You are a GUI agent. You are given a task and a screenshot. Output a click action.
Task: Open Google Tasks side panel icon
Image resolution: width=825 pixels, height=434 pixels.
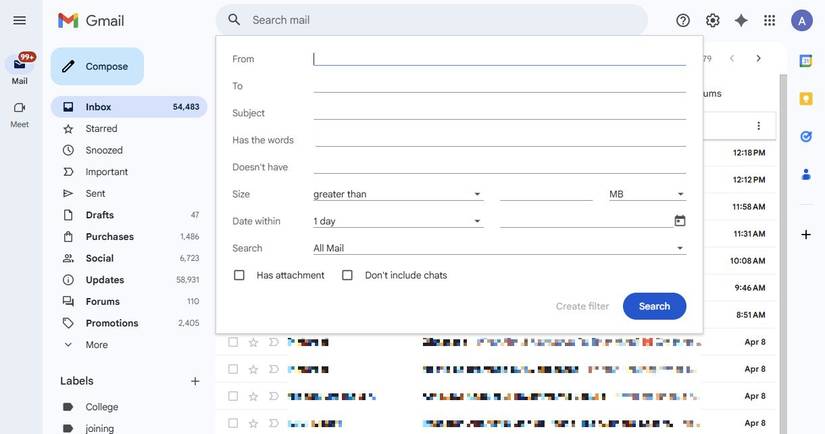point(806,137)
